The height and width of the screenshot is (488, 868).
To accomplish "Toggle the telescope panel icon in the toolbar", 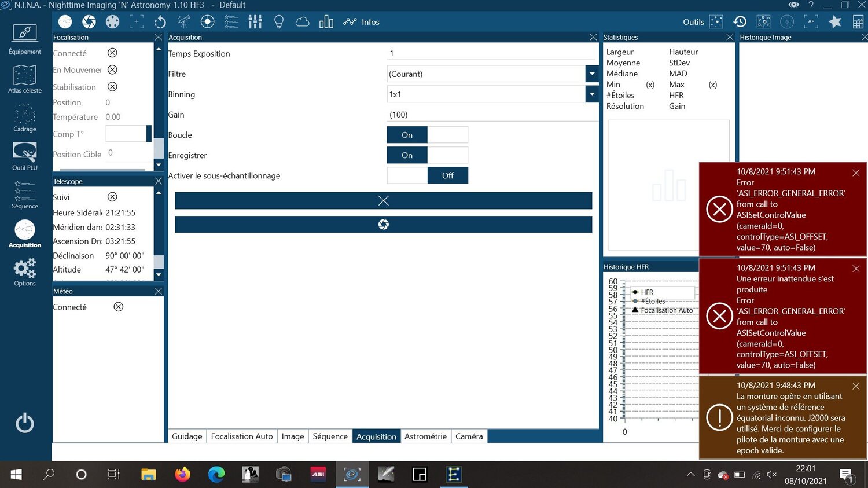I will (x=184, y=22).
